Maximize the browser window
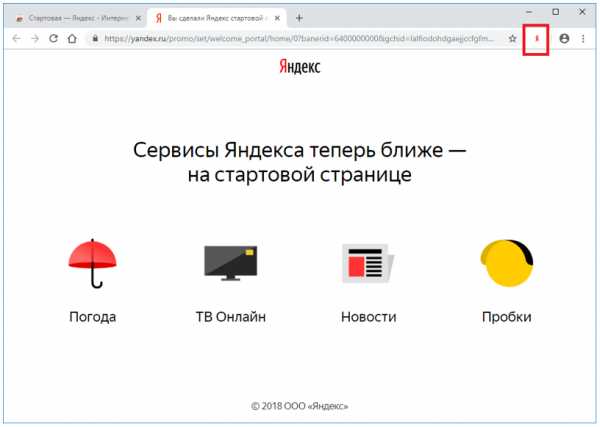Screen dimensions: 600x427 pos(556,12)
